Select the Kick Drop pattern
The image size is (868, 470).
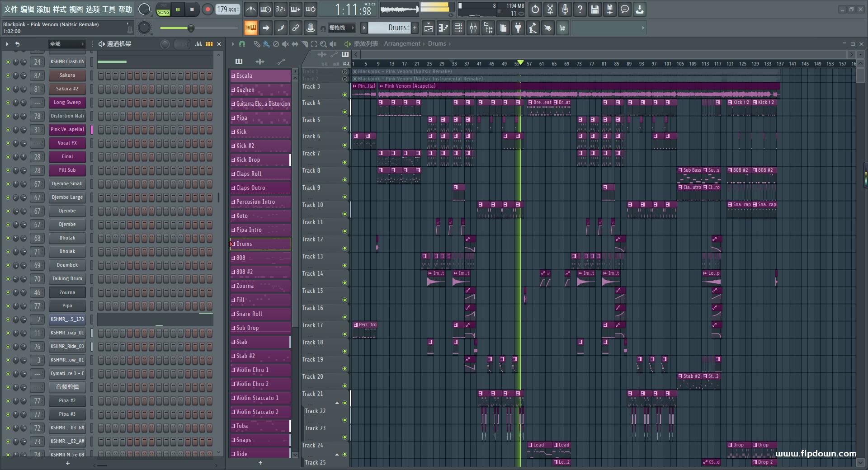click(x=260, y=160)
